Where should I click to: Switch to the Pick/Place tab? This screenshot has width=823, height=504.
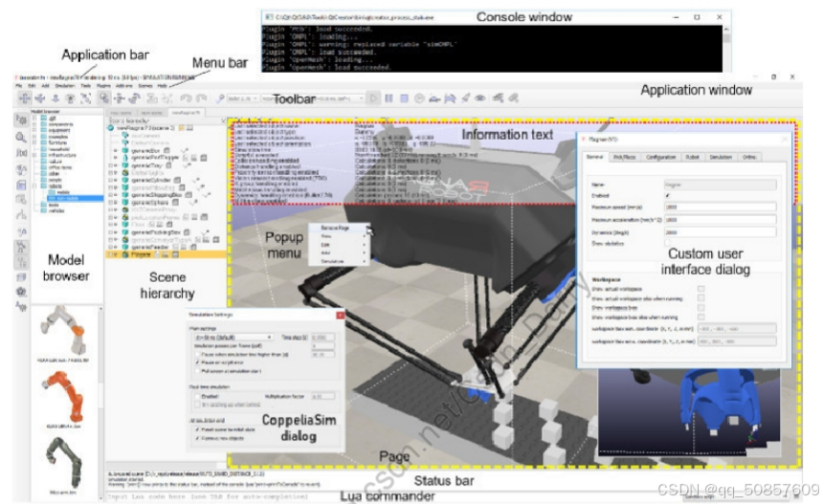pyautogui.click(x=625, y=158)
